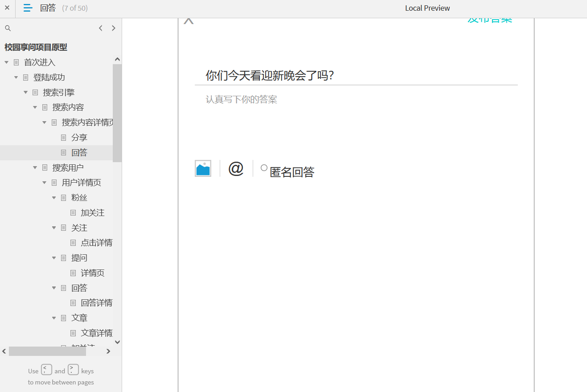Open the 文章详情 page in sitemap
This screenshot has height=392, width=587.
(97, 333)
